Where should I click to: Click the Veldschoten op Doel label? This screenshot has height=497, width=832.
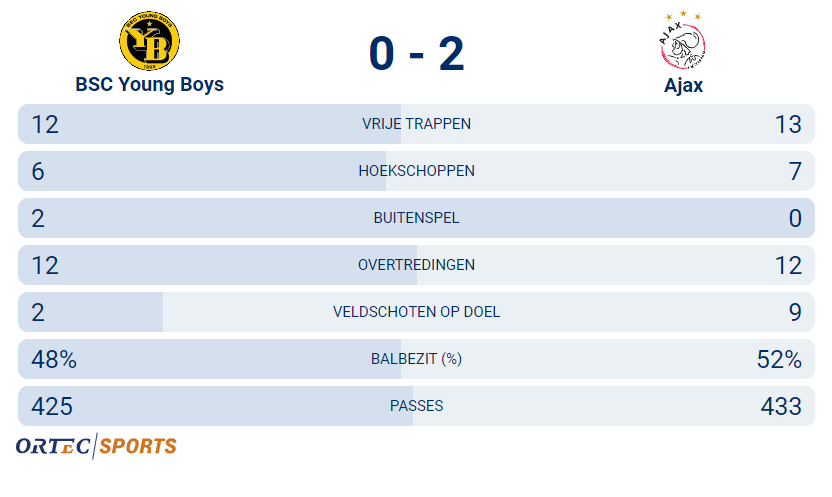point(416,312)
